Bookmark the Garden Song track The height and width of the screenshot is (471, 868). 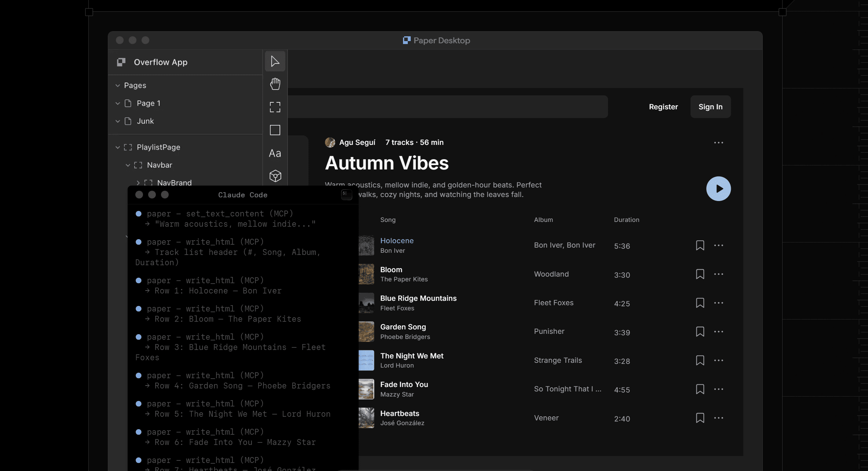tap(700, 332)
